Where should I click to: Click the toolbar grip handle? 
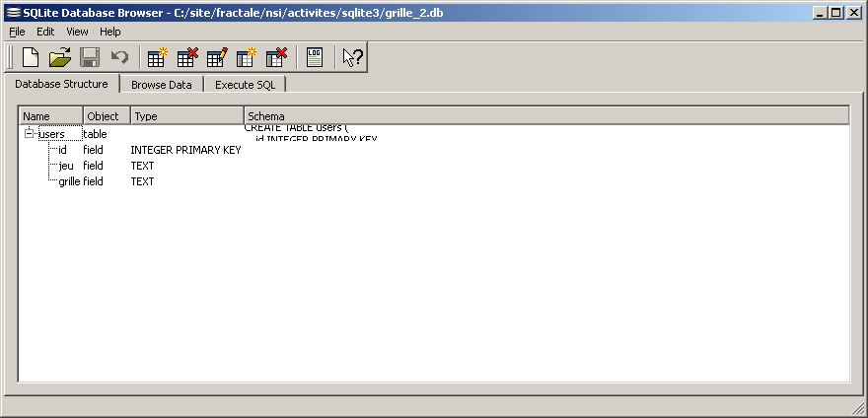pos(10,57)
